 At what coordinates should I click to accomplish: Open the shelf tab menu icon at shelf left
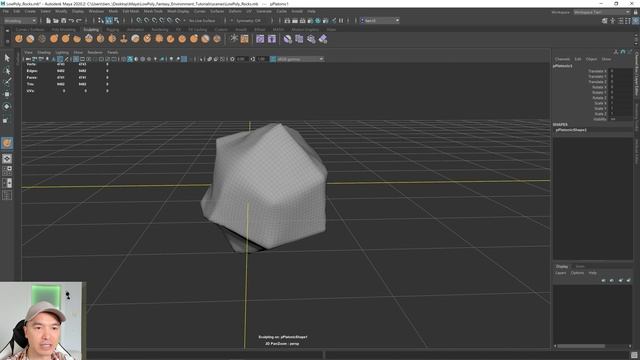coord(7,31)
